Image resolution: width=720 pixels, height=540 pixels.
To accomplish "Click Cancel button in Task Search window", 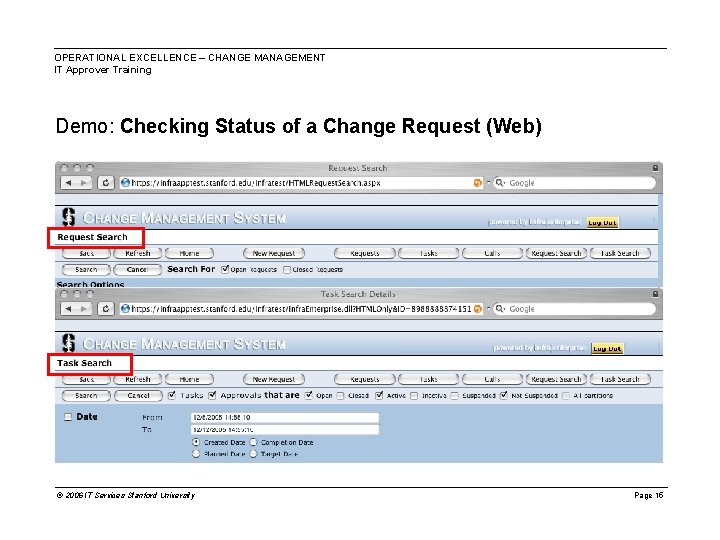I will click(138, 395).
